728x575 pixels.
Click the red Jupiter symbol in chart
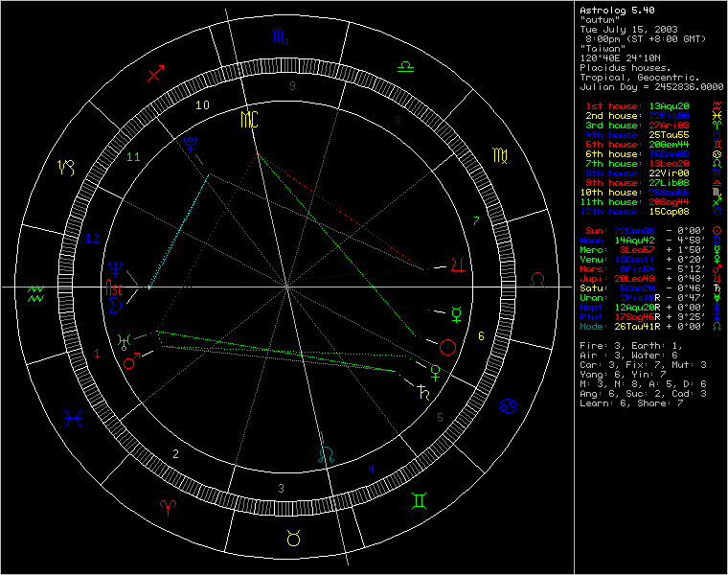tap(458, 265)
